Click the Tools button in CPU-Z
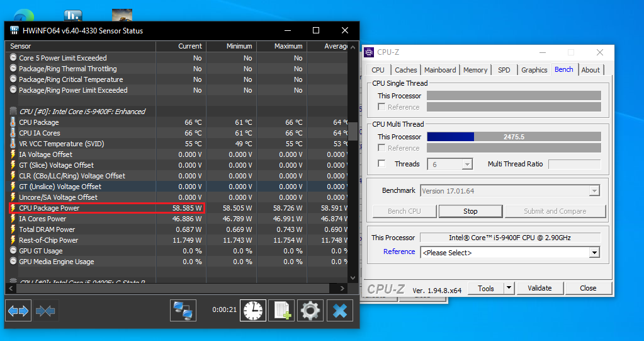Image resolution: width=644 pixels, height=341 pixels. [486, 288]
